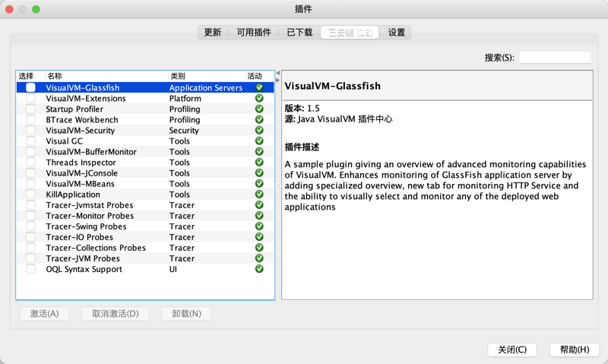This screenshot has width=608, height=364.
Task: Click active status icon for Threads Inspector
Action: pos(259,163)
